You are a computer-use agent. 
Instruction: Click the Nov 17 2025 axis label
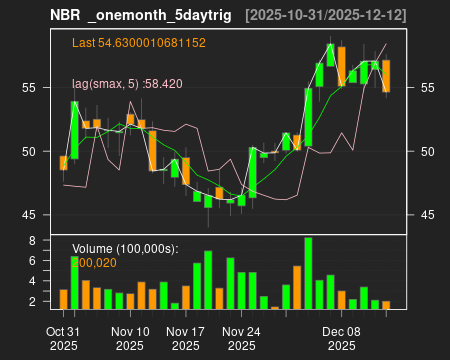pos(186,339)
